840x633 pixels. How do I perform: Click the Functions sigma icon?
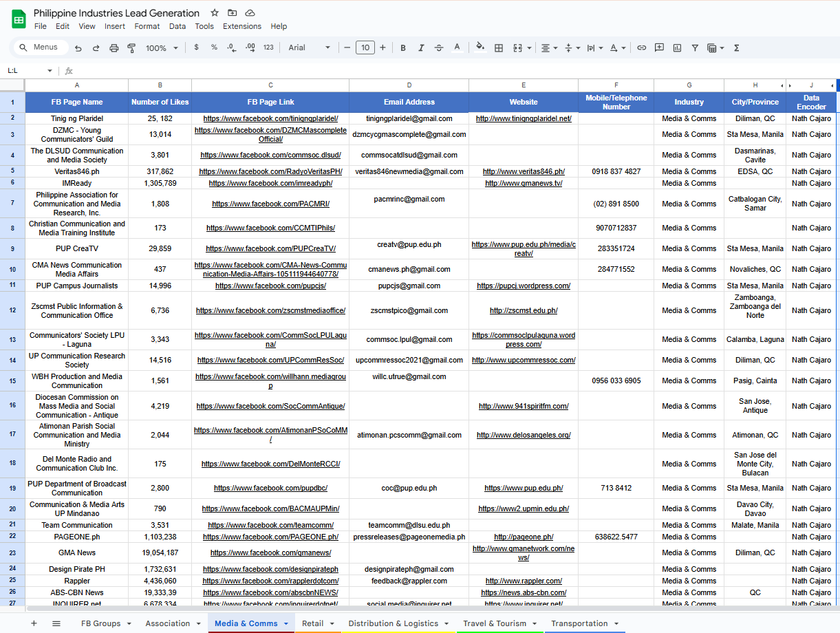point(737,48)
